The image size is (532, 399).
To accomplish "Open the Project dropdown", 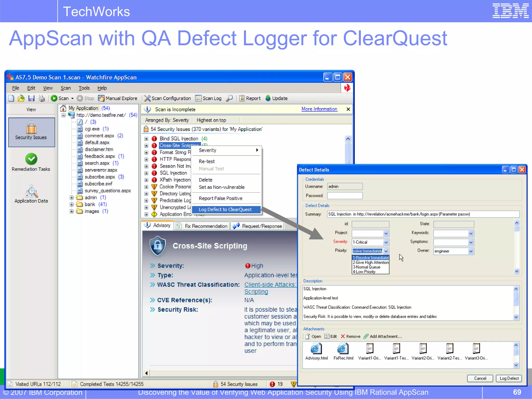I will [x=386, y=233].
